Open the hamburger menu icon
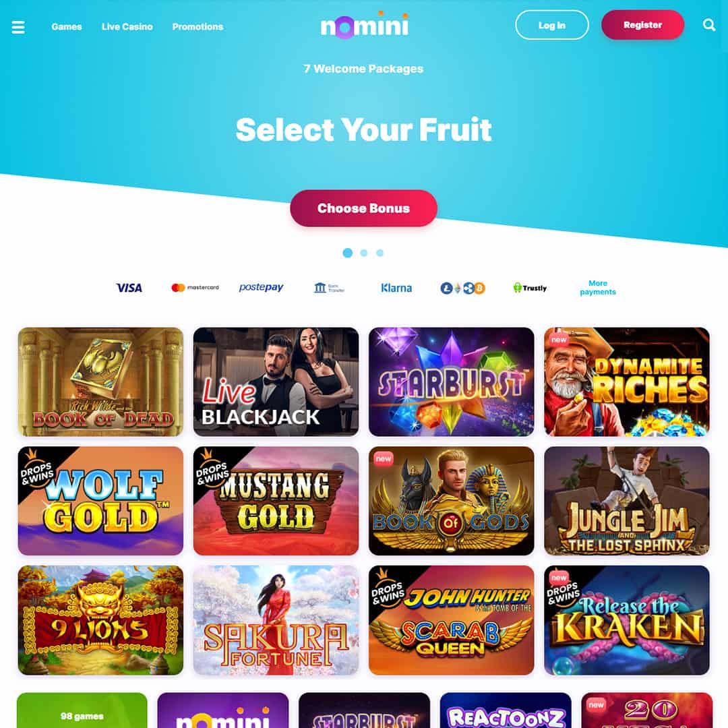Viewport: 728px width, 728px height. (18, 27)
